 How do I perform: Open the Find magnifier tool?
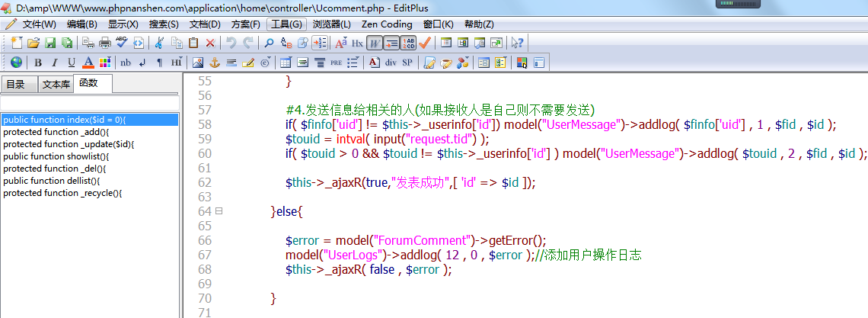pos(270,43)
